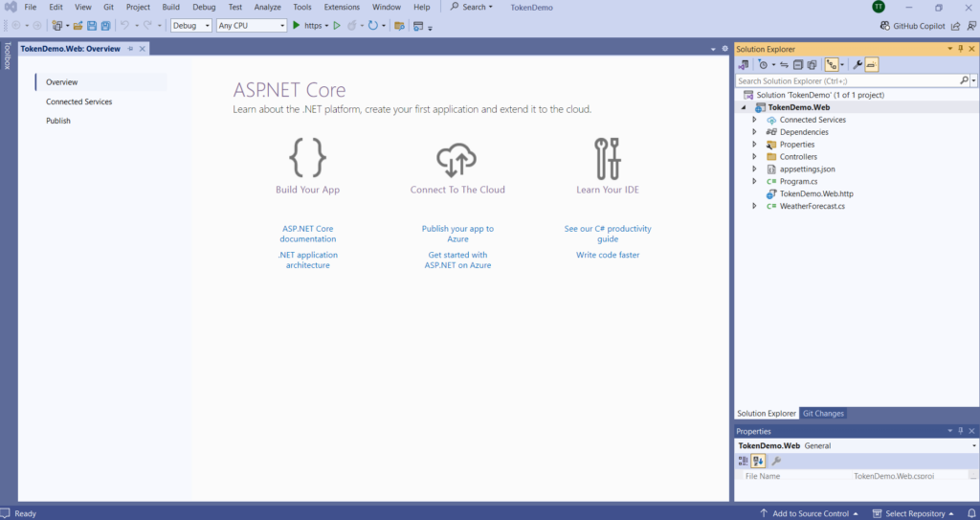Screen dimensions: 980x520
Task: Toggle Alphabetical sort in Properties panel
Action: [x=758, y=462]
